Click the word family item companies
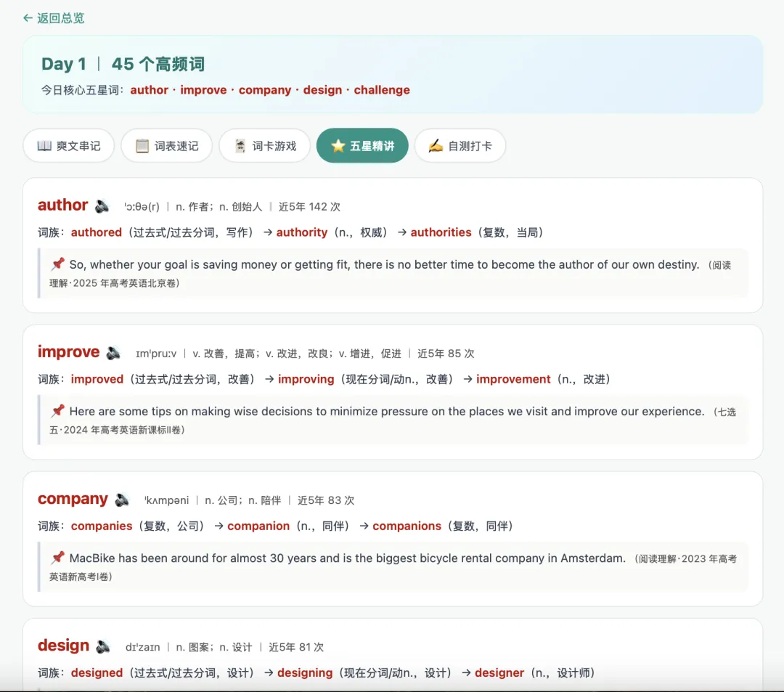 [x=102, y=526]
